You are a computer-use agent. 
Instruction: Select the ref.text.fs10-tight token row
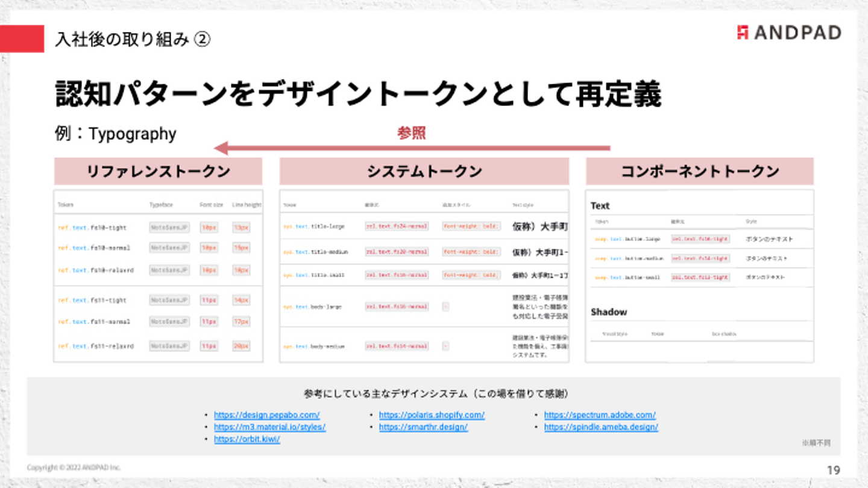(158, 228)
